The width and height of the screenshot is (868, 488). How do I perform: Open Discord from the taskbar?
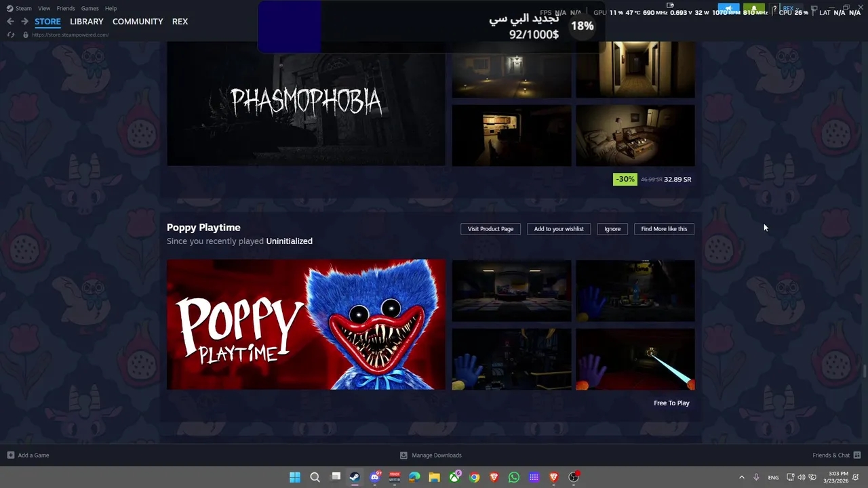[x=375, y=477]
